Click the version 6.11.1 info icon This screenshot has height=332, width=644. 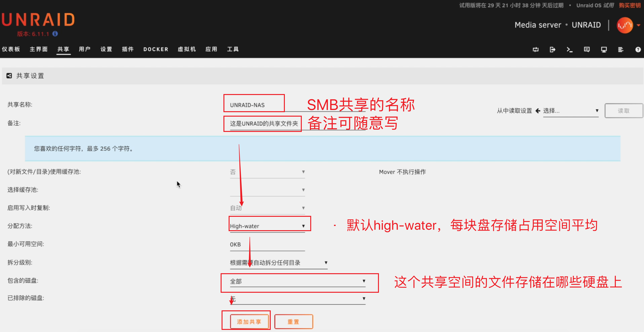tap(55, 33)
